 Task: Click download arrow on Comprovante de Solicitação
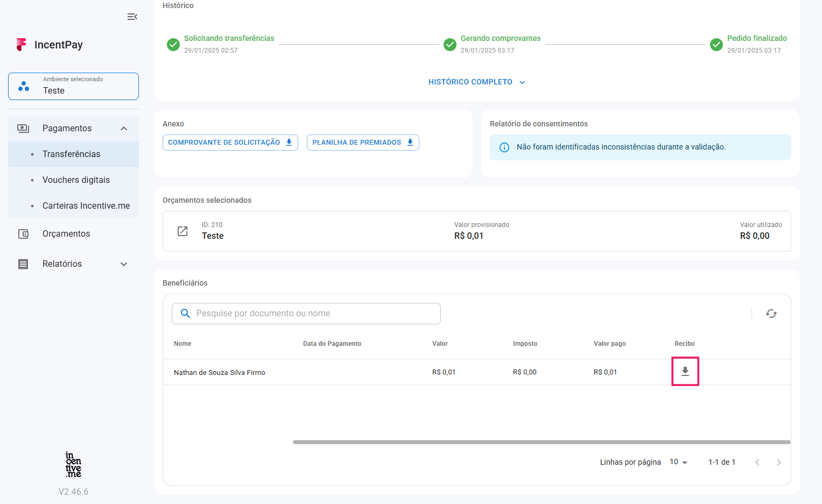(289, 143)
